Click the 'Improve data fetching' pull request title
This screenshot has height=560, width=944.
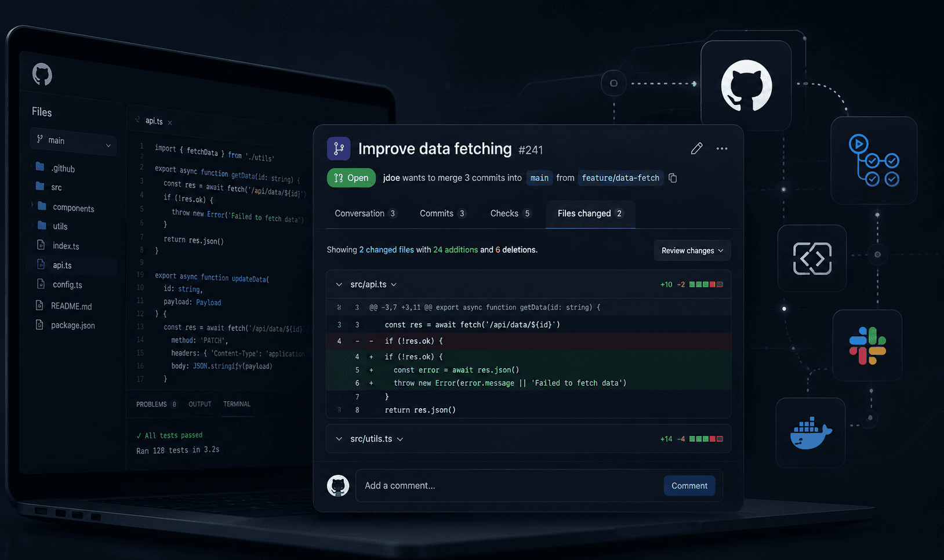[x=435, y=149]
